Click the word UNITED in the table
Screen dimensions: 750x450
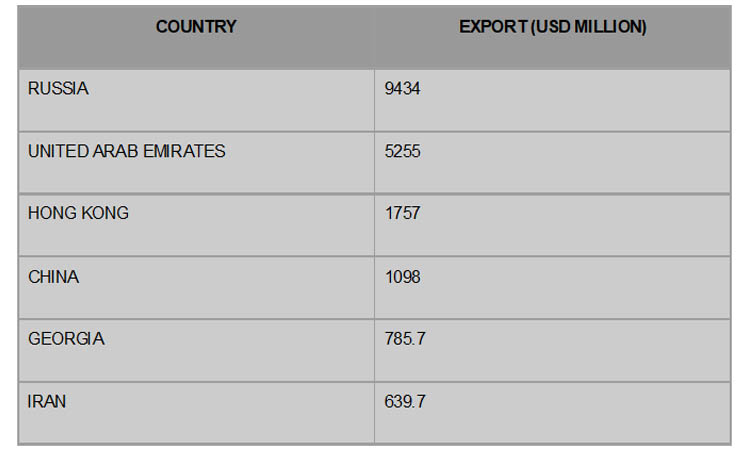tap(57, 151)
